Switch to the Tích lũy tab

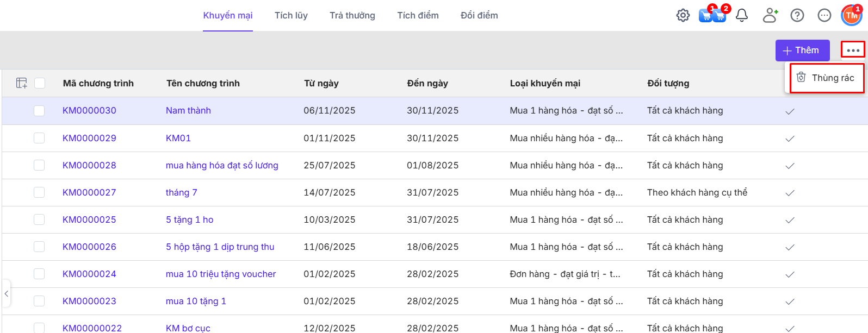[x=291, y=15]
